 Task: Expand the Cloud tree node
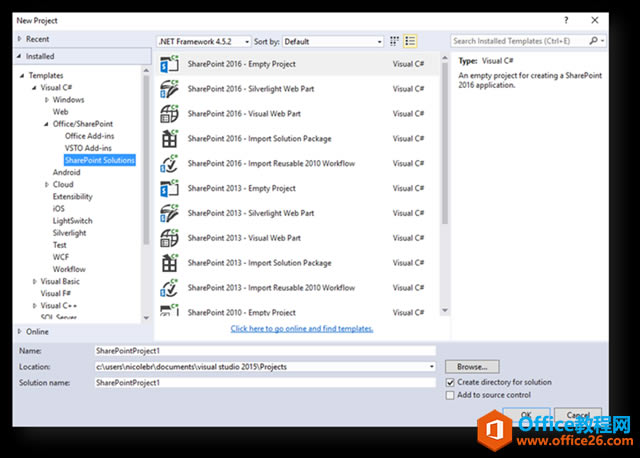point(47,185)
